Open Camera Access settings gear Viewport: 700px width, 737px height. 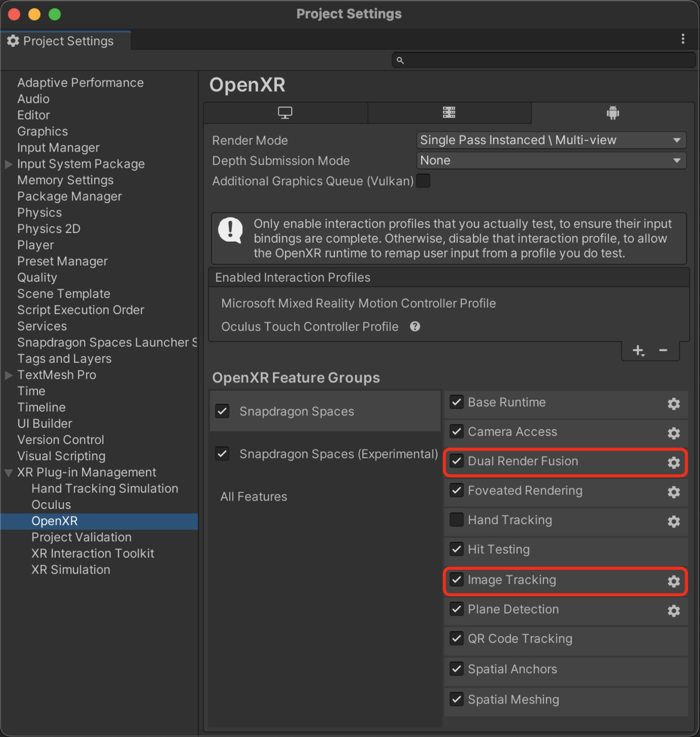[673, 433]
